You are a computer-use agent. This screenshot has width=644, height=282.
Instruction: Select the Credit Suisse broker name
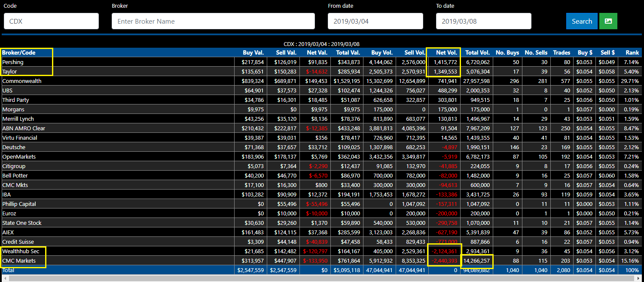point(18,242)
